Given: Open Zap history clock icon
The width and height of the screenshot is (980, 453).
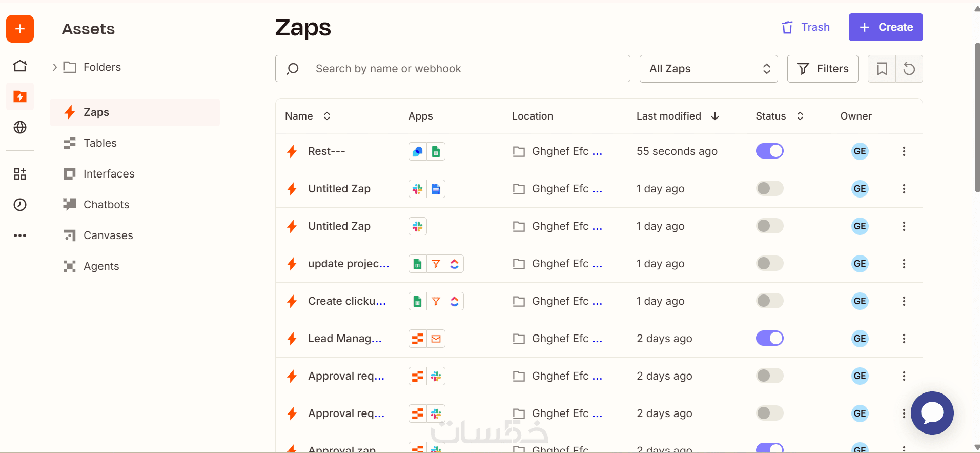Looking at the screenshot, I should click(x=20, y=205).
